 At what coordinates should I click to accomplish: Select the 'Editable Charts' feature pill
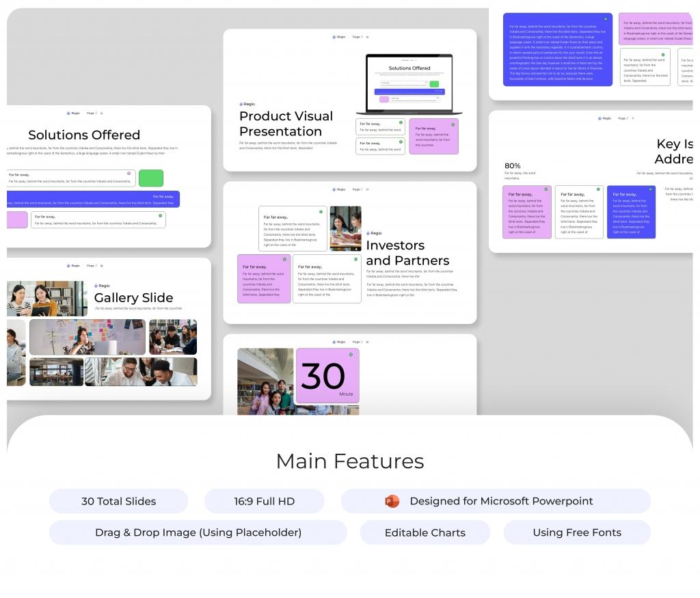tap(425, 532)
